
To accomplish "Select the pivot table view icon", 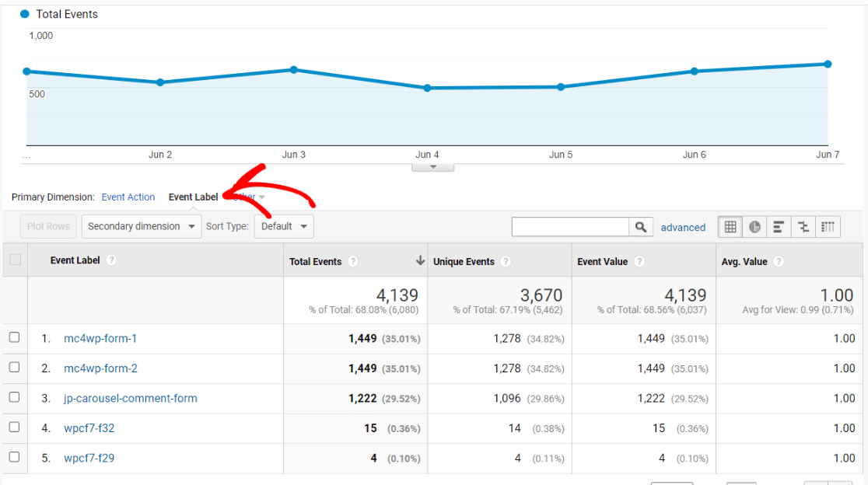I will tap(828, 227).
